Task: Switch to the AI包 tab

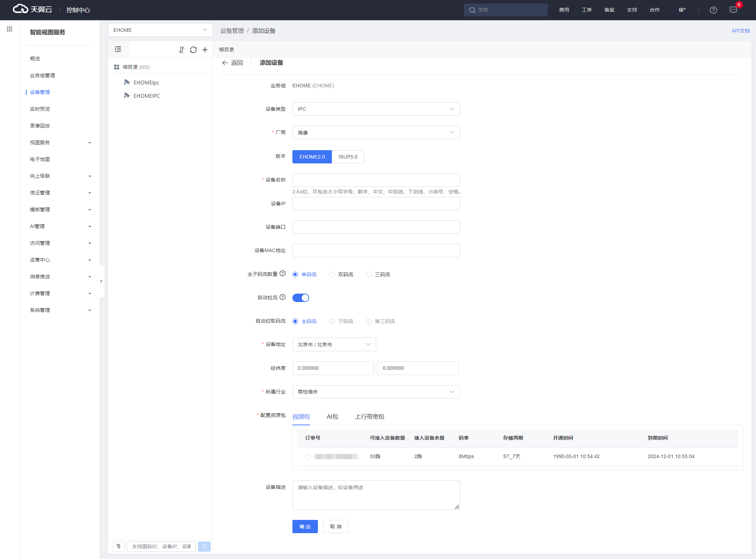Action: coord(332,417)
